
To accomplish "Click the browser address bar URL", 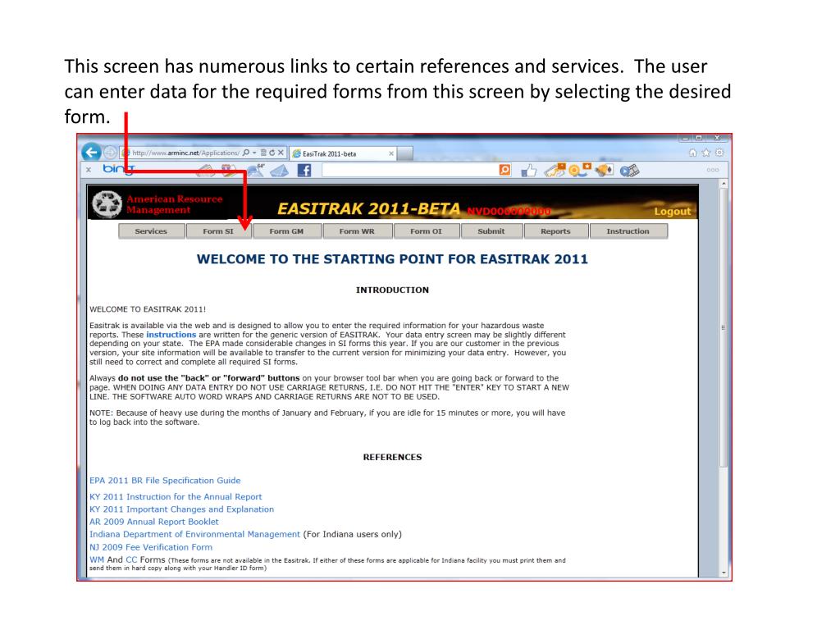I will pos(185,153).
